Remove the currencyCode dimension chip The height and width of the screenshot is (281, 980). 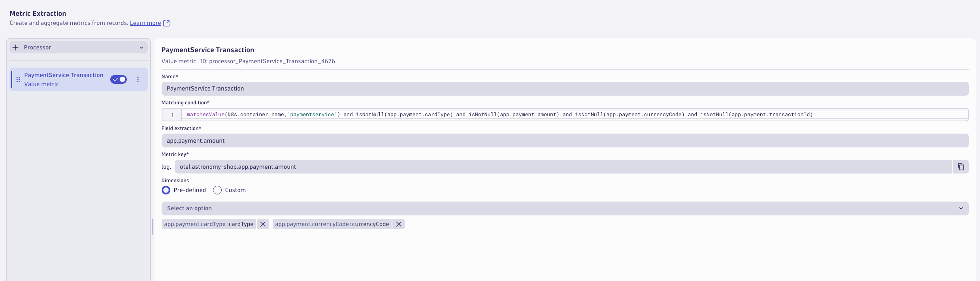tap(399, 224)
